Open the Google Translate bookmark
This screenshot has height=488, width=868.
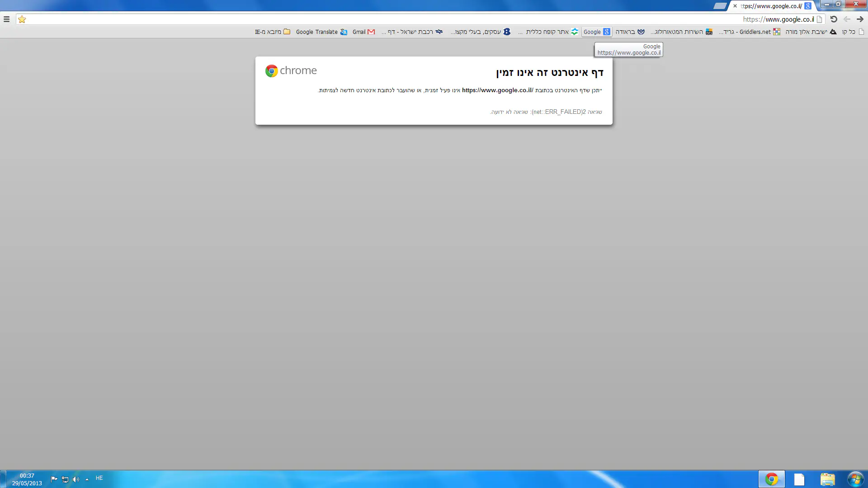click(x=321, y=32)
